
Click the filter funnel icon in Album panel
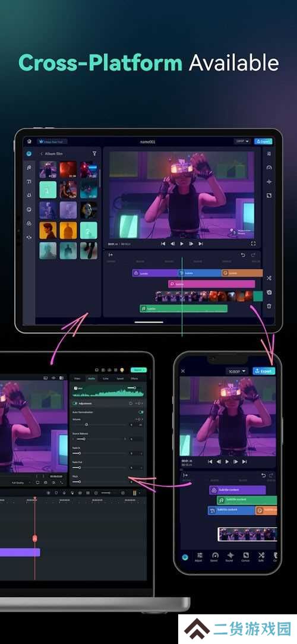pyautogui.click(x=94, y=154)
